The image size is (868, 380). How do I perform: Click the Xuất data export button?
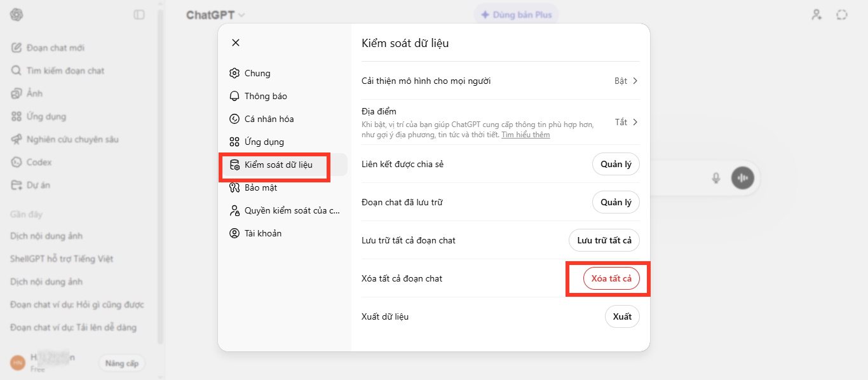click(x=622, y=316)
